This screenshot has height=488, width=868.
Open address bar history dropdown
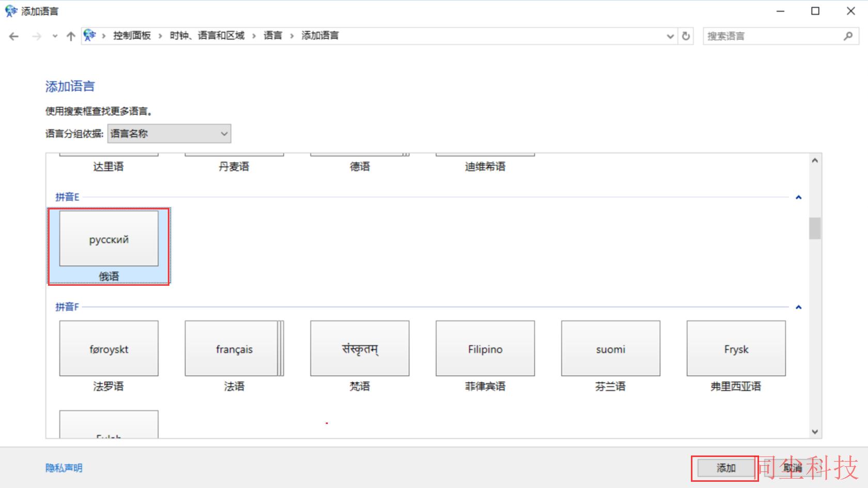[670, 36]
